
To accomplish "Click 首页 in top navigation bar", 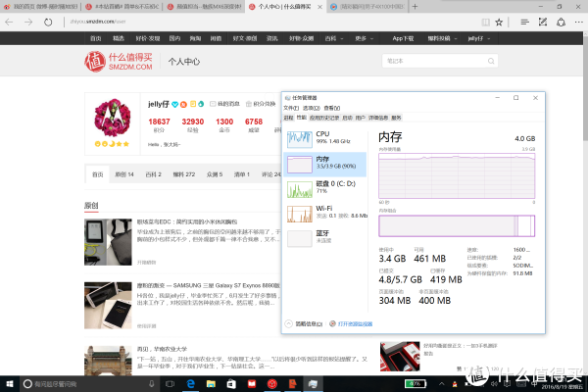I will coord(96,38).
